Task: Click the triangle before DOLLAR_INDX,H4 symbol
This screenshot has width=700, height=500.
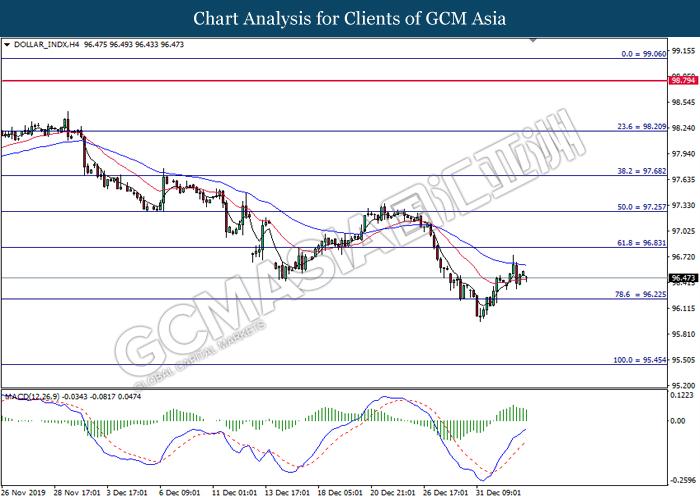Action: click(8, 45)
